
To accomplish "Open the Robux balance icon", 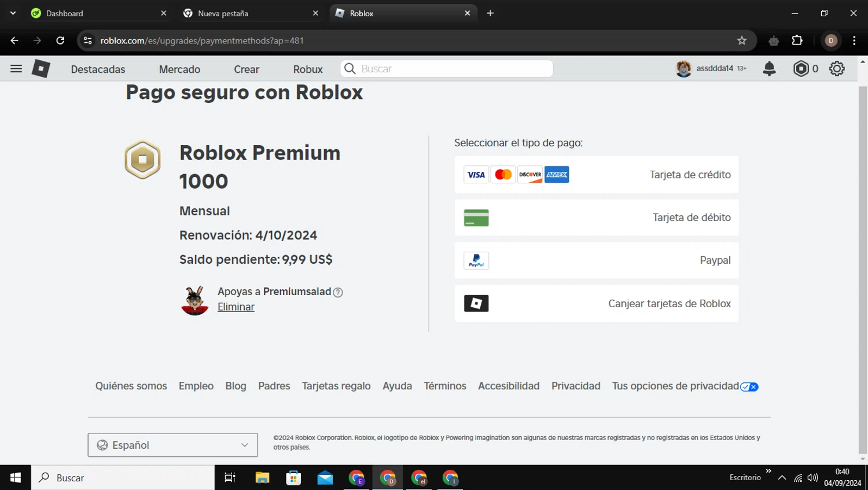I will (x=801, y=69).
